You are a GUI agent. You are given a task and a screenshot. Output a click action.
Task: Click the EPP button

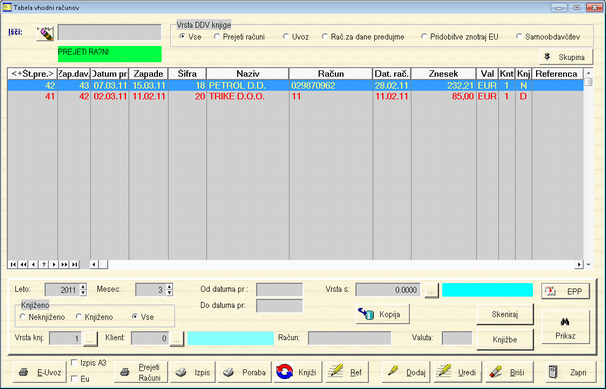coord(565,291)
